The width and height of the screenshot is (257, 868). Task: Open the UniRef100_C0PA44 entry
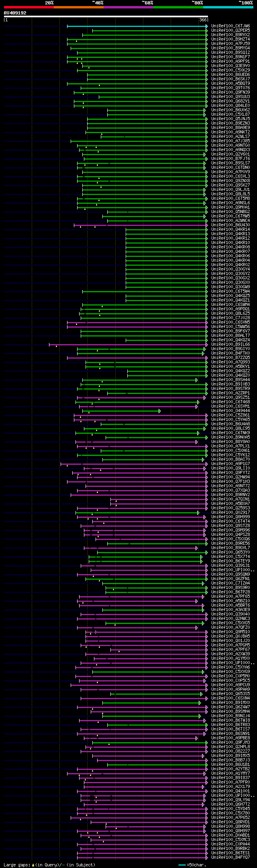(x=230, y=844)
